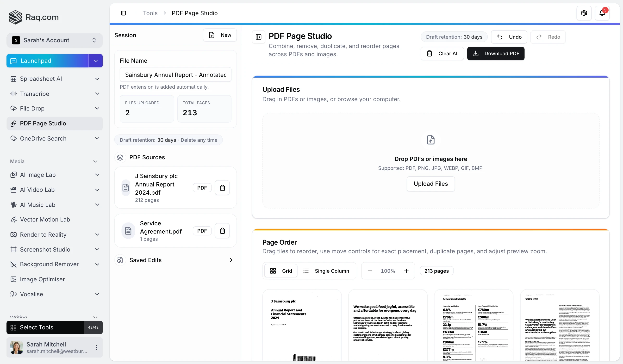Screen dimensions: 623x364
Task: Click Tools in the breadcrumb
Action: click(150, 13)
